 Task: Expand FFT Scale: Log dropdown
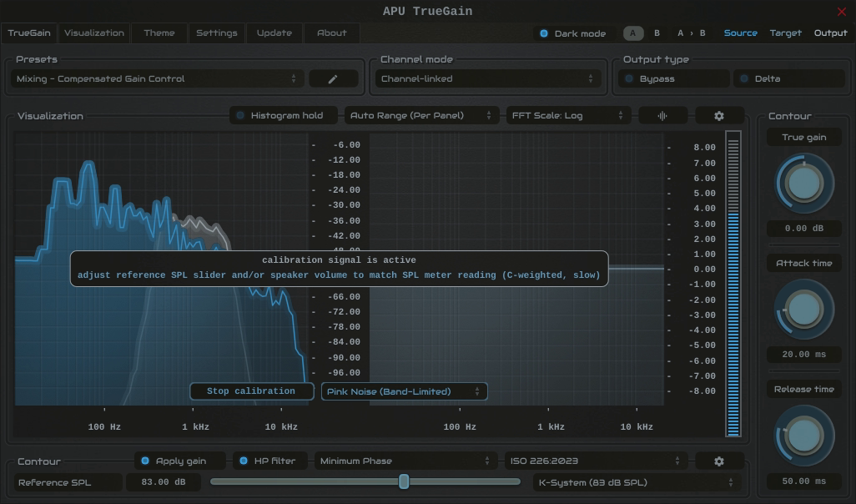(x=568, y=116)
